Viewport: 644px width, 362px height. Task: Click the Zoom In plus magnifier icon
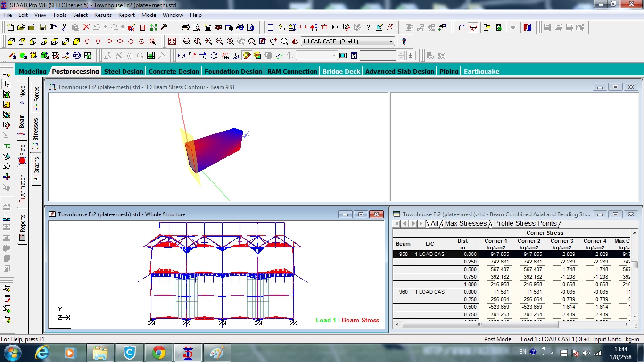(208, 41)
